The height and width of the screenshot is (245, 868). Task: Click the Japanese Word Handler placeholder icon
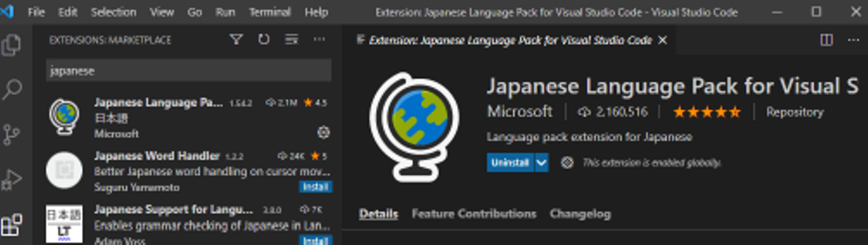pos(64,170)
